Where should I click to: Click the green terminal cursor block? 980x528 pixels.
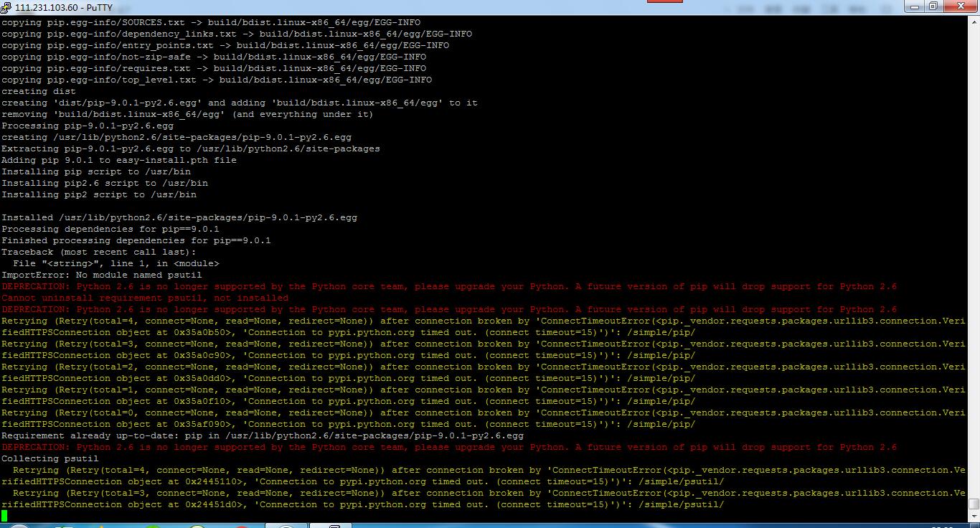tap(4, 516)
